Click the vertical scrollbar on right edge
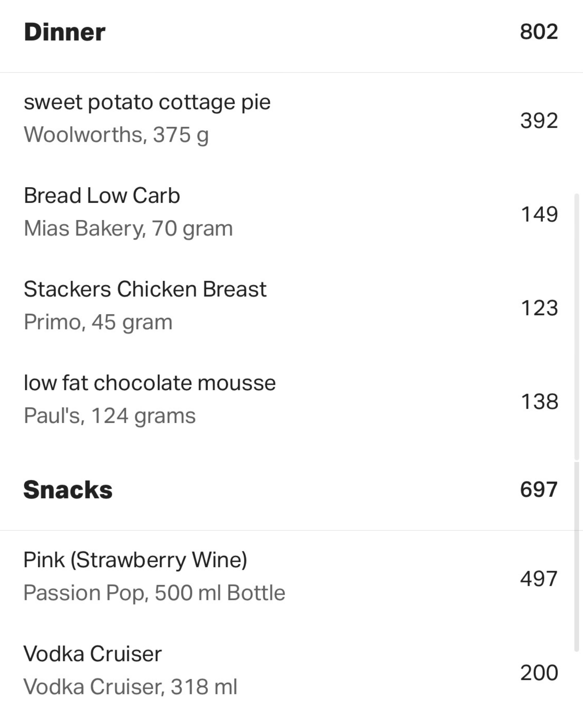Screen dimensions: 583x728 (x=577, y=422)
